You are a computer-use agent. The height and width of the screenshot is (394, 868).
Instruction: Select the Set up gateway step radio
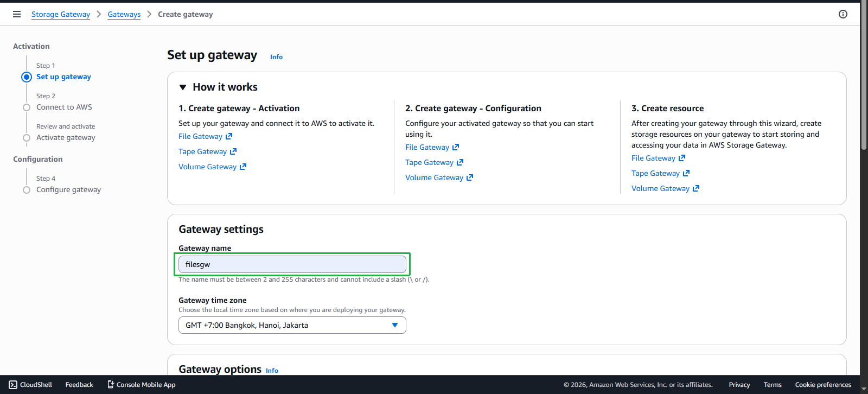(x=27, y=77)
